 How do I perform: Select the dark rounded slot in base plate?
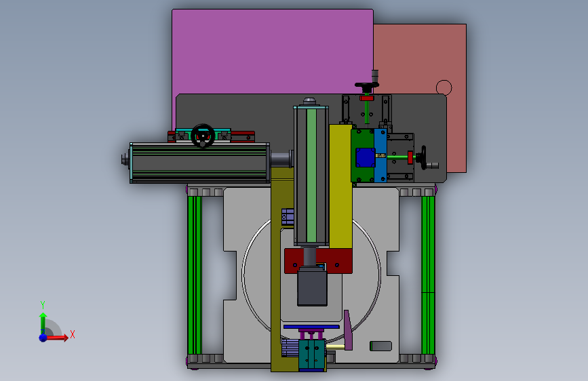coord(380,346)
